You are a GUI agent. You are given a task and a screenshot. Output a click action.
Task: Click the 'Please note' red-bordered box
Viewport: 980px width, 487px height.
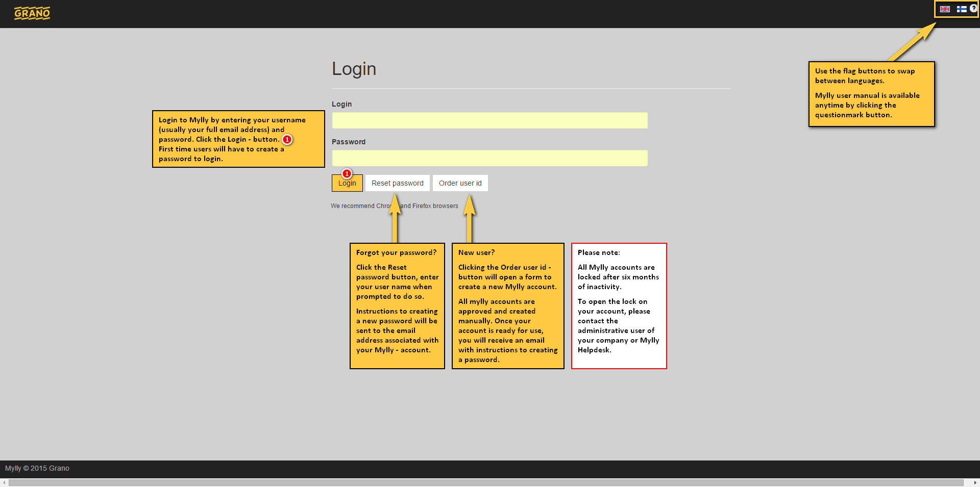(619, 306)
